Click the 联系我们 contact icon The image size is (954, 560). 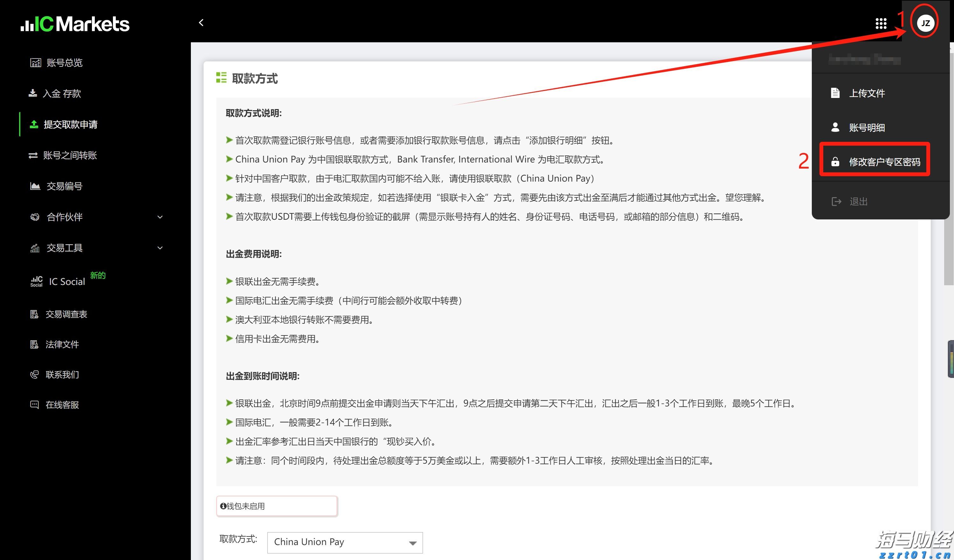[x=34, y=374]
